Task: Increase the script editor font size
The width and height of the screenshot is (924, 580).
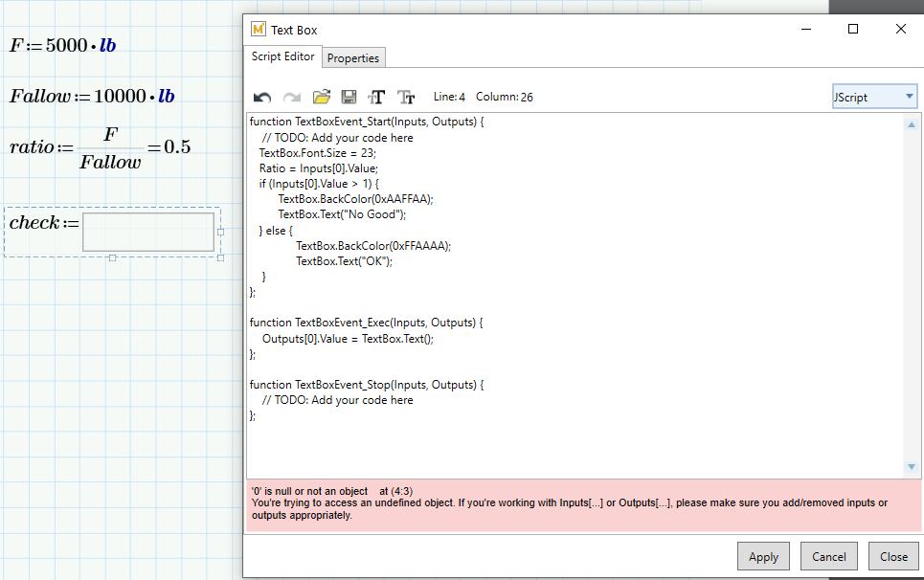Action: [x=375, y=96]
